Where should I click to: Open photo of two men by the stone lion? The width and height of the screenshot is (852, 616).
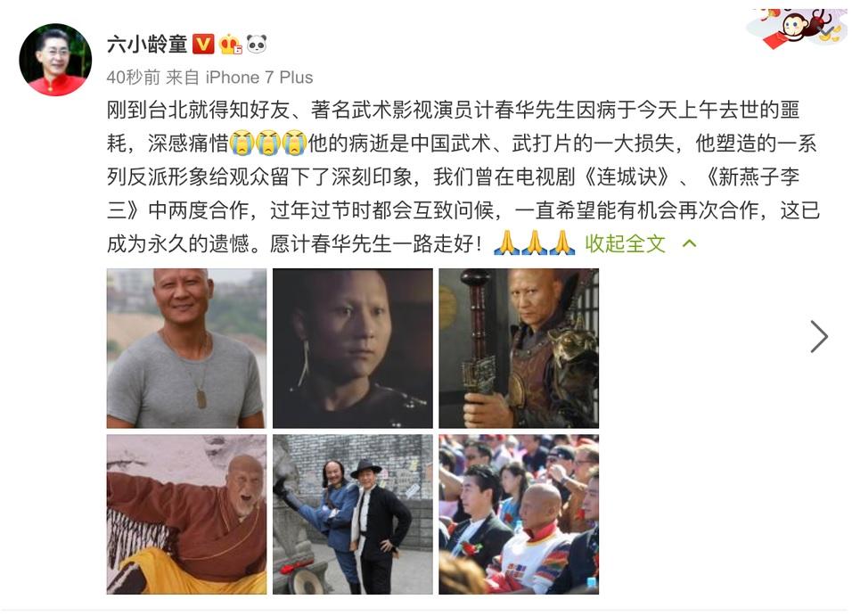click(x=353, y=514)
